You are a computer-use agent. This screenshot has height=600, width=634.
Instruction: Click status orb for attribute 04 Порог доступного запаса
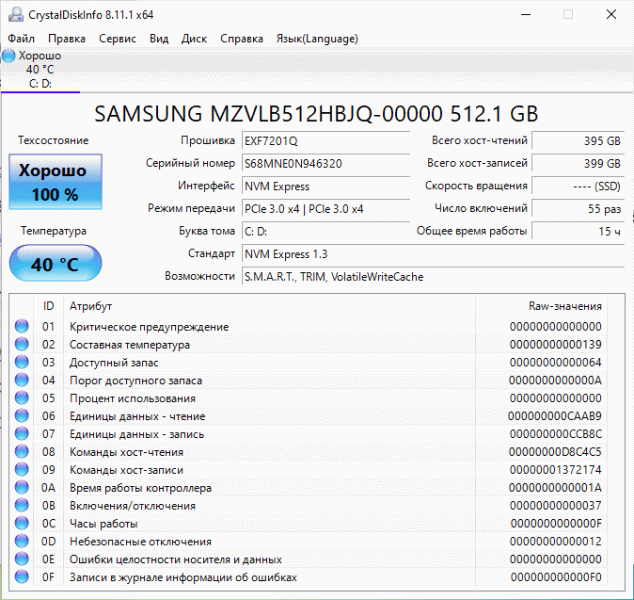(21, 380)
